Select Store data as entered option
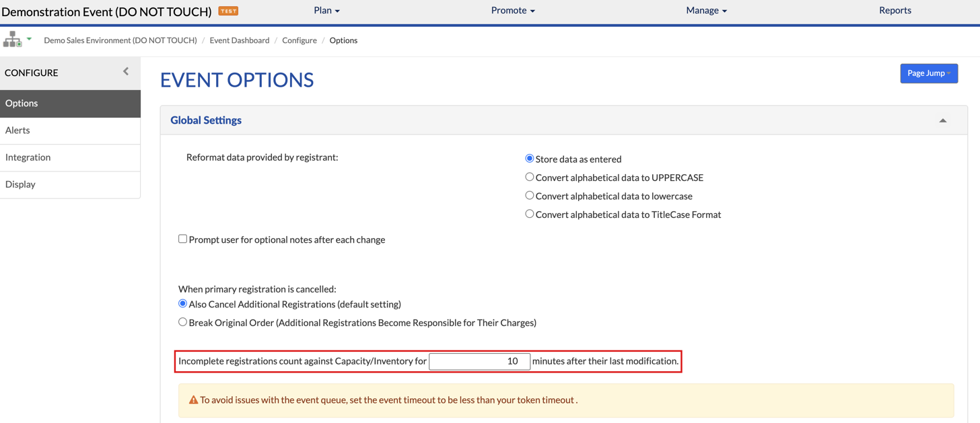Image resolution: width=980 pixels, height=423 pixels. coord(529,159)
